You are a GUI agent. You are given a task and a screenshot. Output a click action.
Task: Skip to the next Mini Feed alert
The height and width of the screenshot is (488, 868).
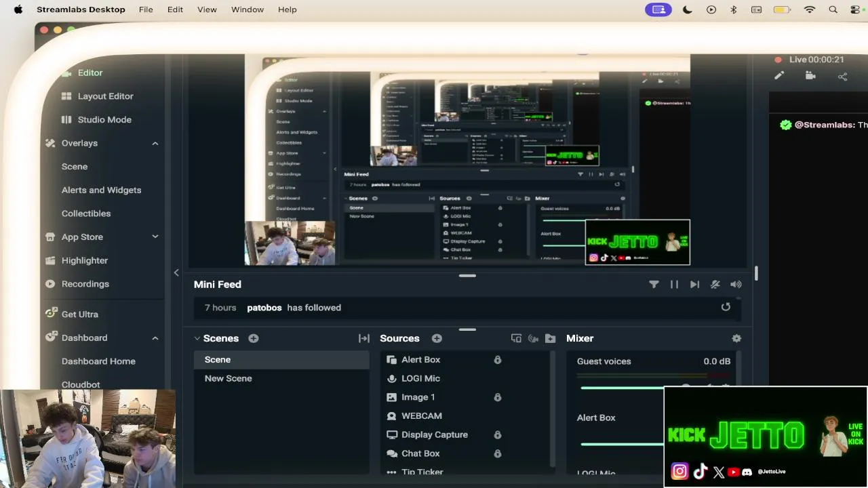[694, 285]
